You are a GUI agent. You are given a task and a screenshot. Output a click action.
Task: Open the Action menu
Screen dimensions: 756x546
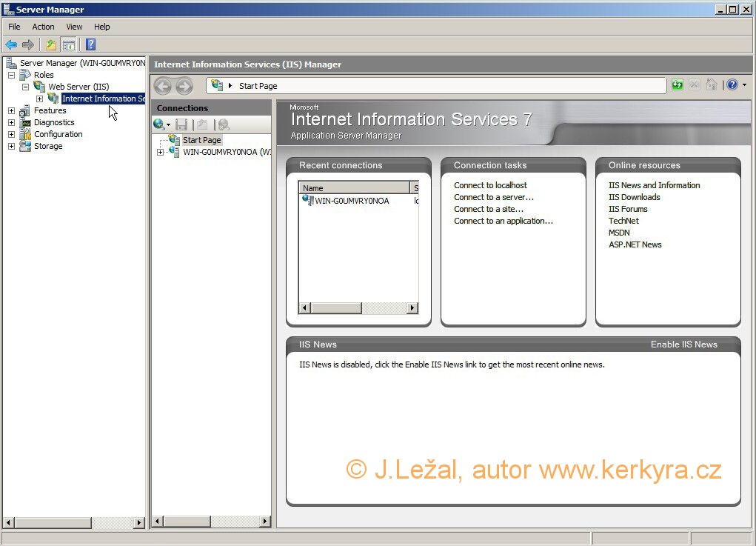click(43, 27)
